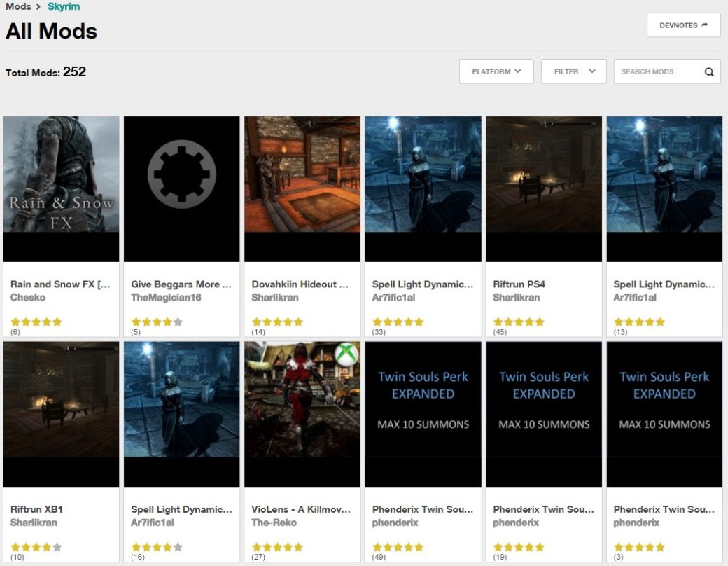
Task: Open the 'Riftrun PS4' mod title
Action: pyautogui.click(x=519, y=284)
